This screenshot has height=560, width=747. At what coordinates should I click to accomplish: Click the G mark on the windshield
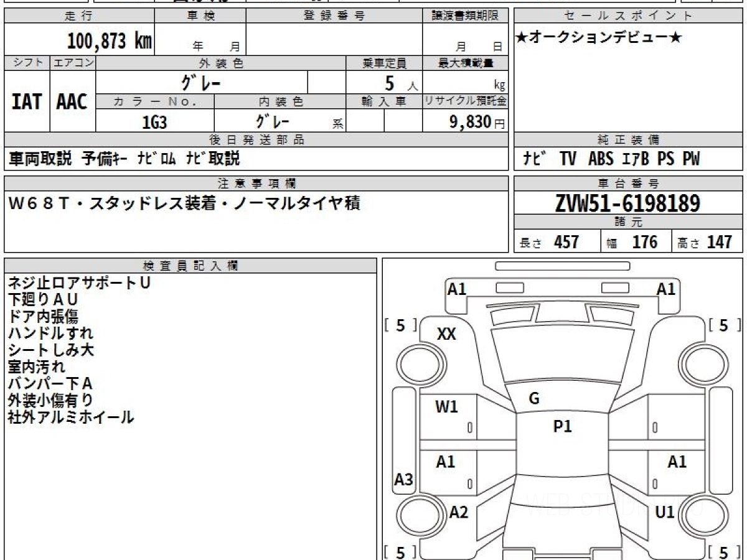point(534,399)
